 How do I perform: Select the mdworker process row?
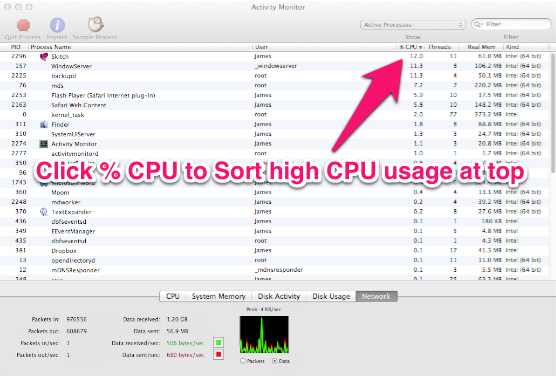(275, 202)
